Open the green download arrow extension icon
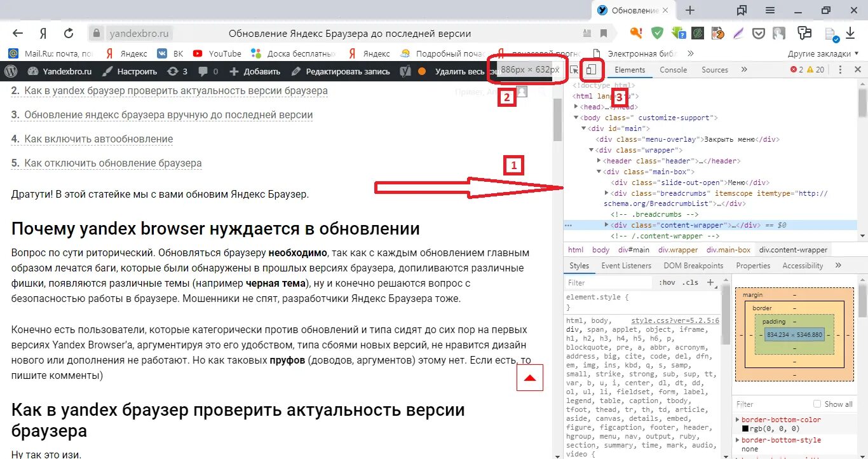 click(x=678, y=33)
